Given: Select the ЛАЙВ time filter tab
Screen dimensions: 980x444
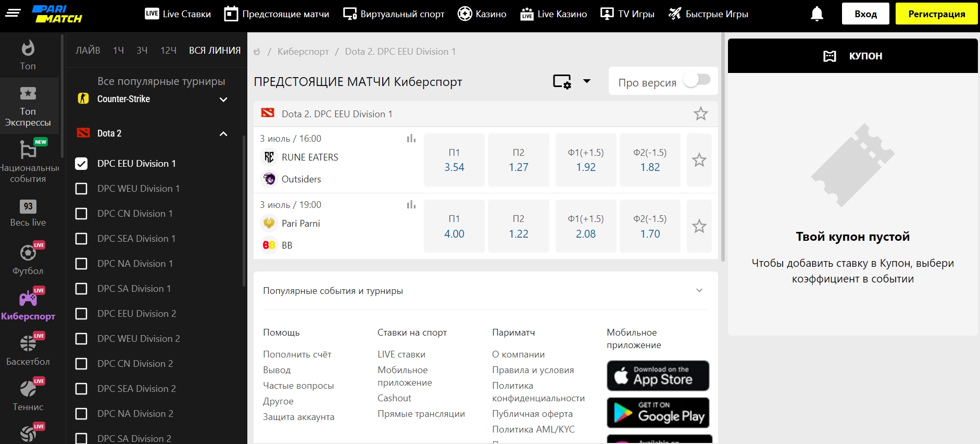Looking at the screenshot, I should coord(88,51).
